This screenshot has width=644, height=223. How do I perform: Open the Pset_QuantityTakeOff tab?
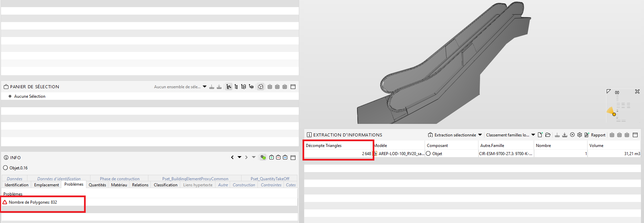pyautogui.click(x=270, y=179)
